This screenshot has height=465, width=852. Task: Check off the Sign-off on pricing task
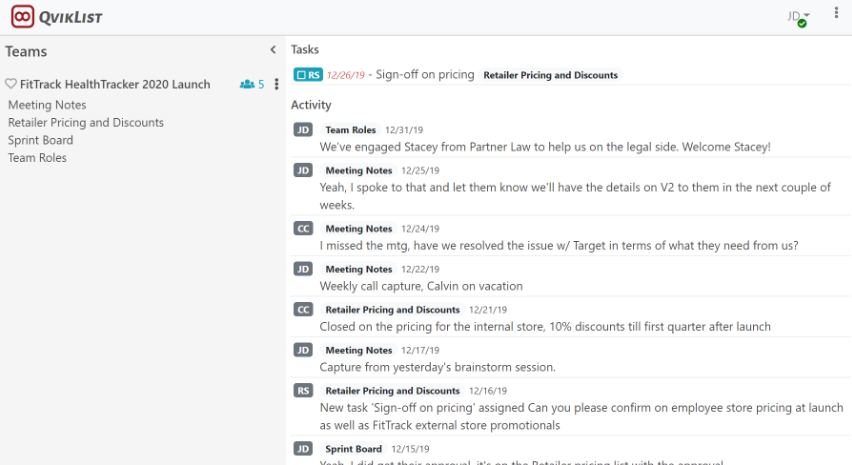[301, 75]
